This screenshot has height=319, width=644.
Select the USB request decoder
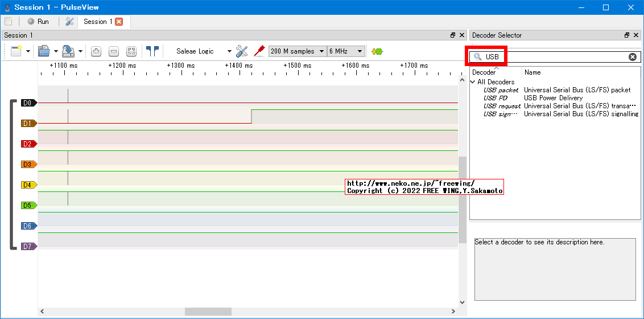click(502, 106)
